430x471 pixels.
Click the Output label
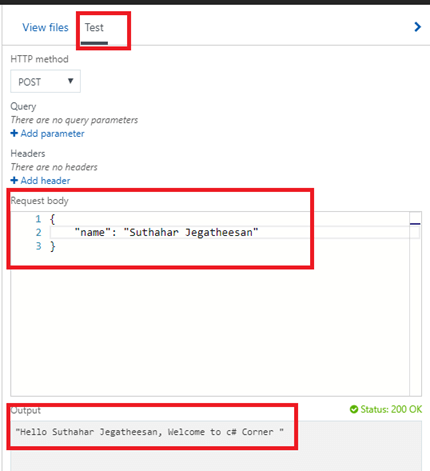click(x=26, y=410)
